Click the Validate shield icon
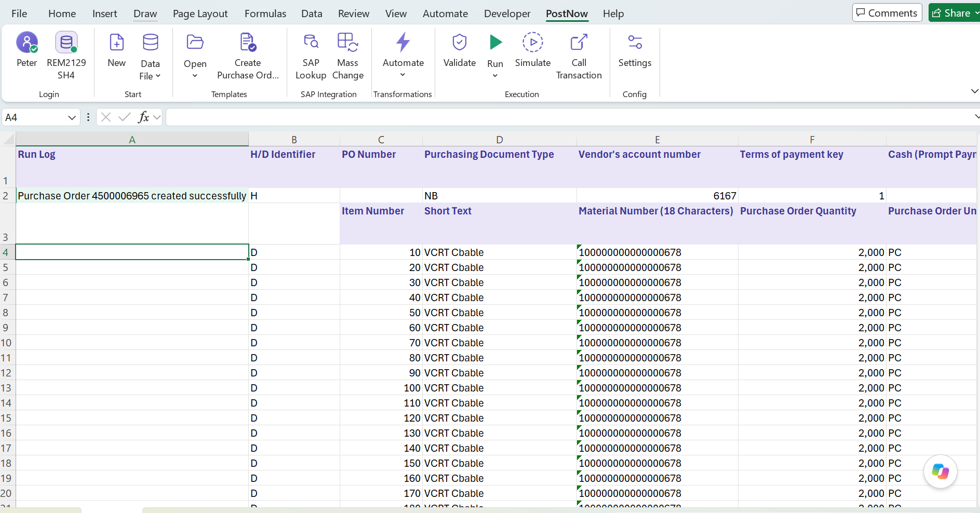Viewport: 980px width, 513px height. tap(460, 43)
